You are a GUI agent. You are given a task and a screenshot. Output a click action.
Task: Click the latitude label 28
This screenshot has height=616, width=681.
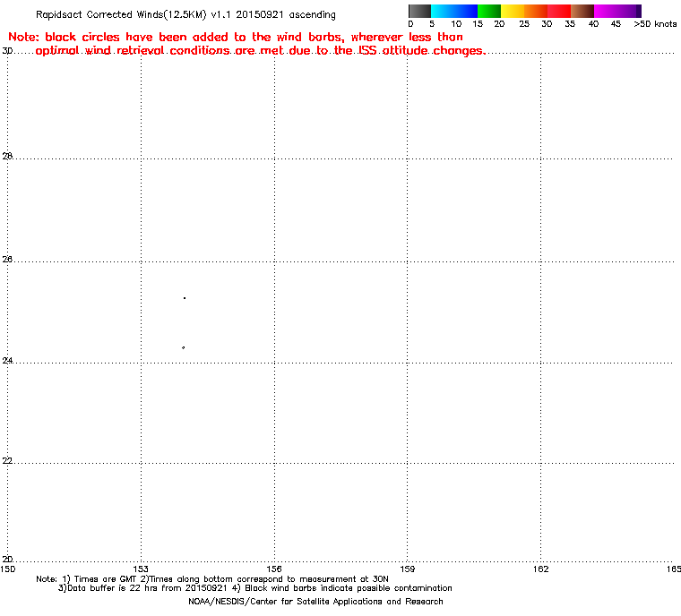tap(7, 156)
